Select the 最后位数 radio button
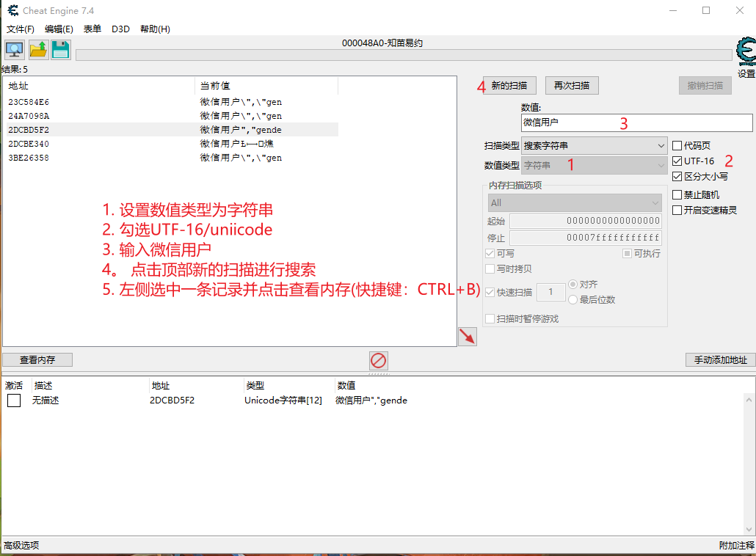 573,300
